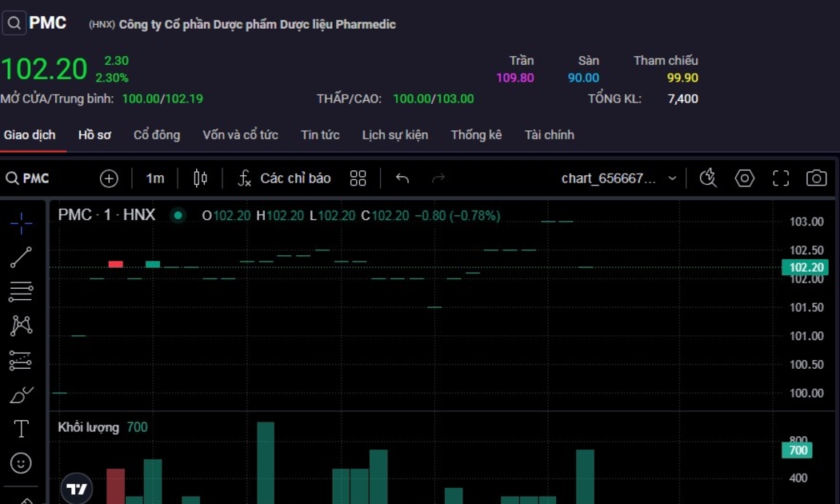The image size is (840, 504).
Task: Select the trend line drawing tool
Action: tap(21, 257)
